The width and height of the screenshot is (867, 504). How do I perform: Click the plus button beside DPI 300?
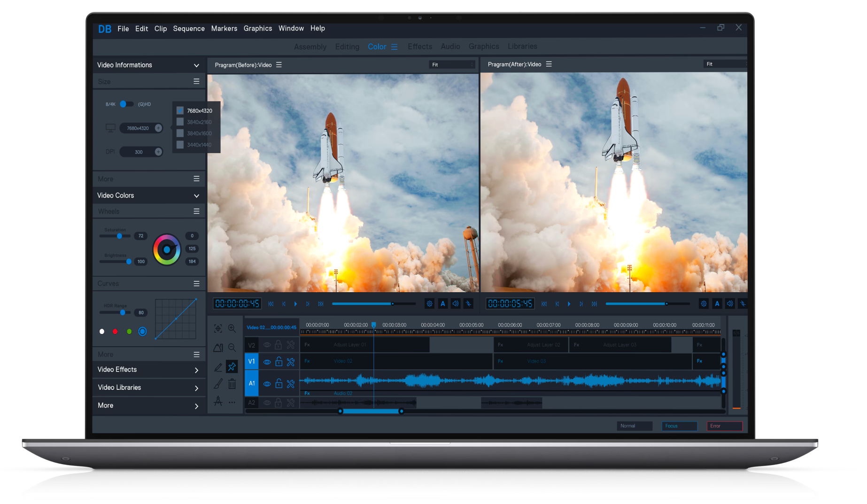pos(158,152)
